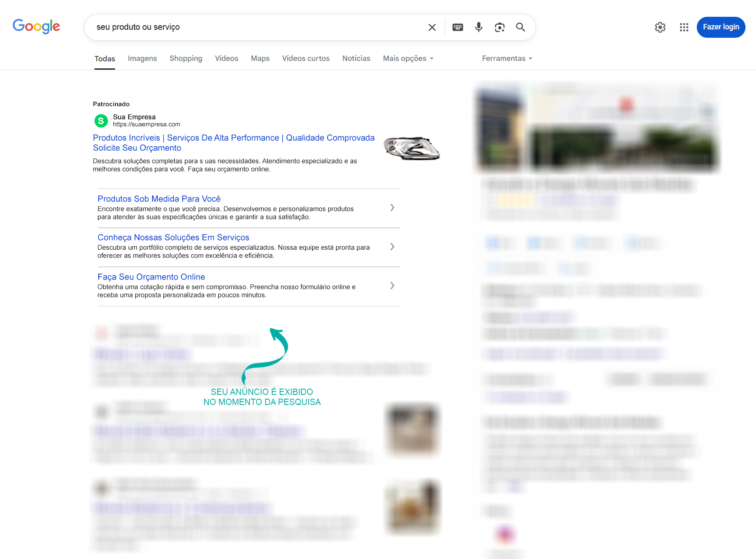Click the Google logo

(x=36, y=26)
